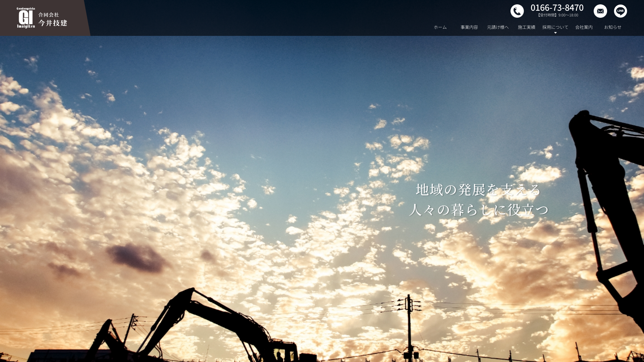Click the round telephone icon
This screenshot has width=644, height=362.
coord(517,11)
